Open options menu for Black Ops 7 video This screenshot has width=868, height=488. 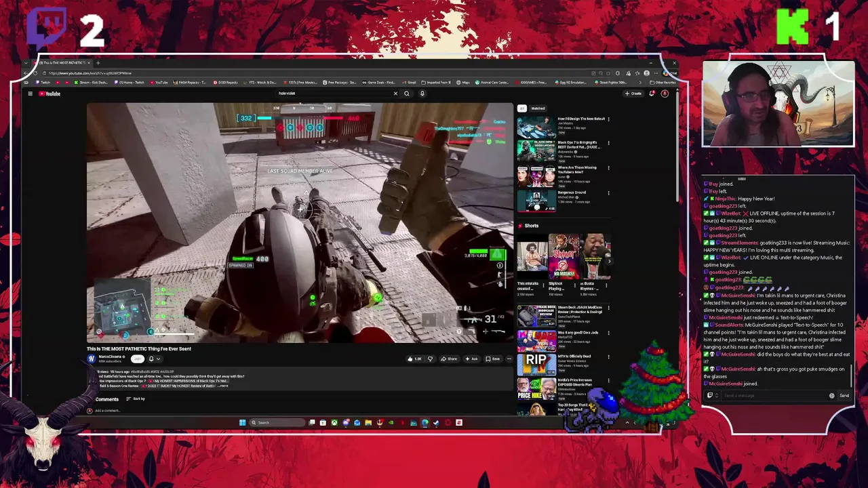click(x=608, y=143)
